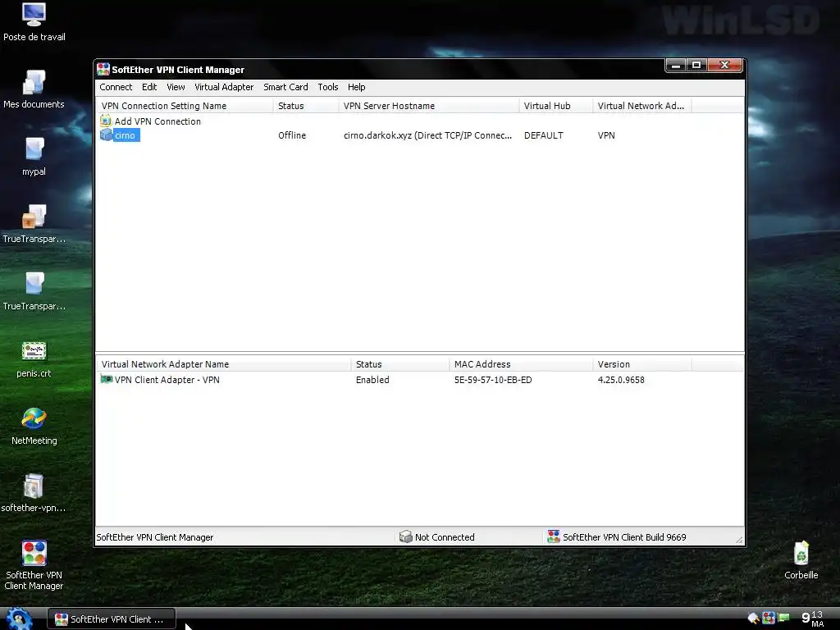Click the Not Connected status bar icon
The width and height of the screenshot is (840, 630).
405,536
